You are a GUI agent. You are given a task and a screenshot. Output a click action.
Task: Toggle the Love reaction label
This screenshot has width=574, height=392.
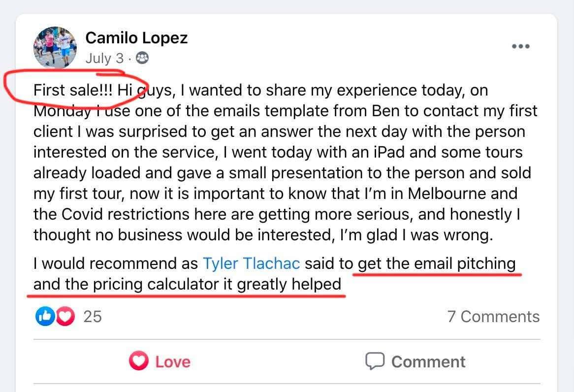[x=173, y=362]
